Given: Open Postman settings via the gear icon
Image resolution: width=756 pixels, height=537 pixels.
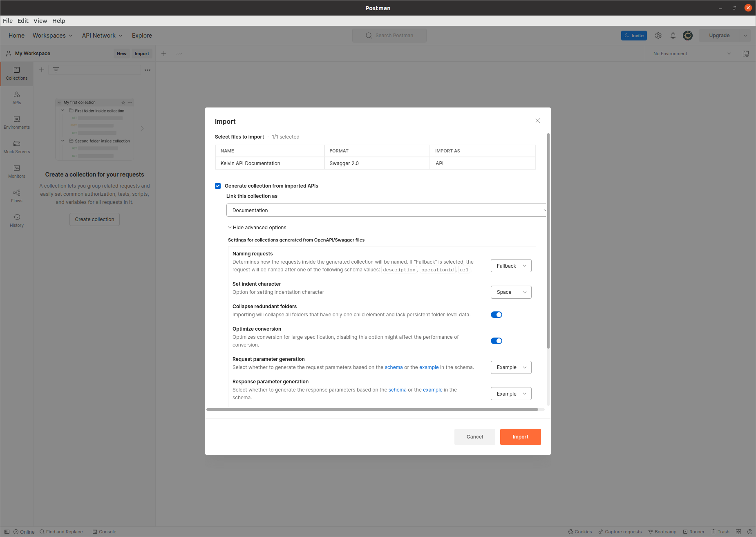Looking at the screenshot, I should point(658,36).
